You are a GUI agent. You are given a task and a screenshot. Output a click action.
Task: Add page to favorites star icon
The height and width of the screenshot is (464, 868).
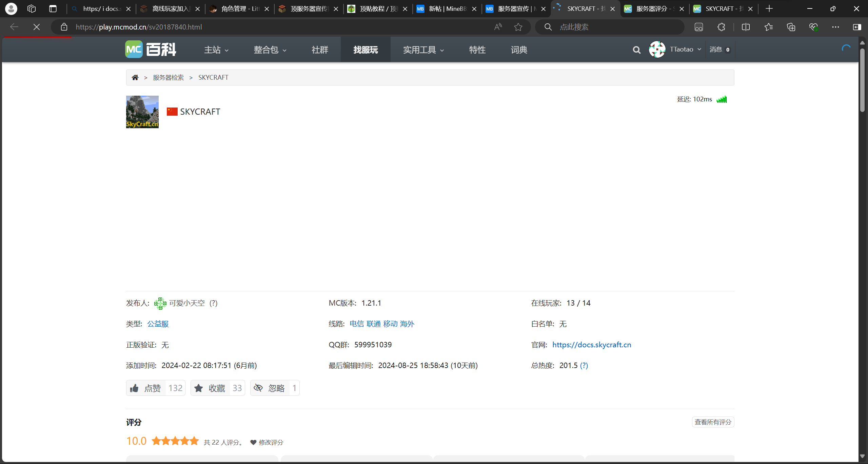tap(518, 27)
